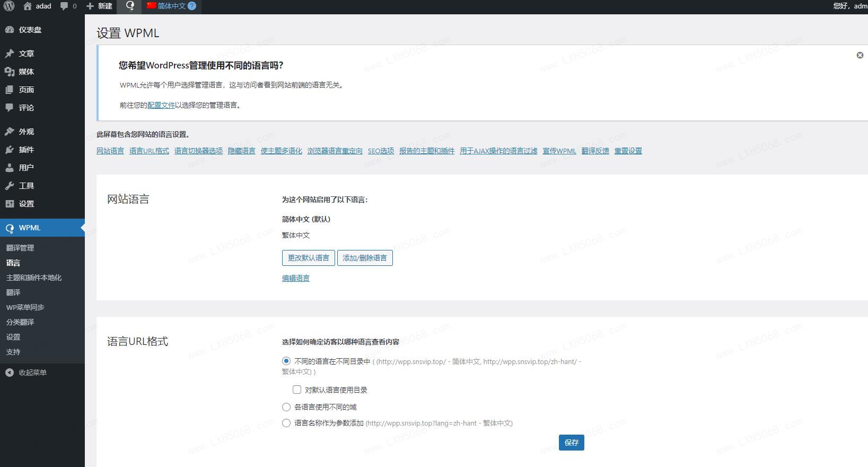Collapse the menu with 收起菜单 arrow icon
The image size is (868, 467).
9,373
